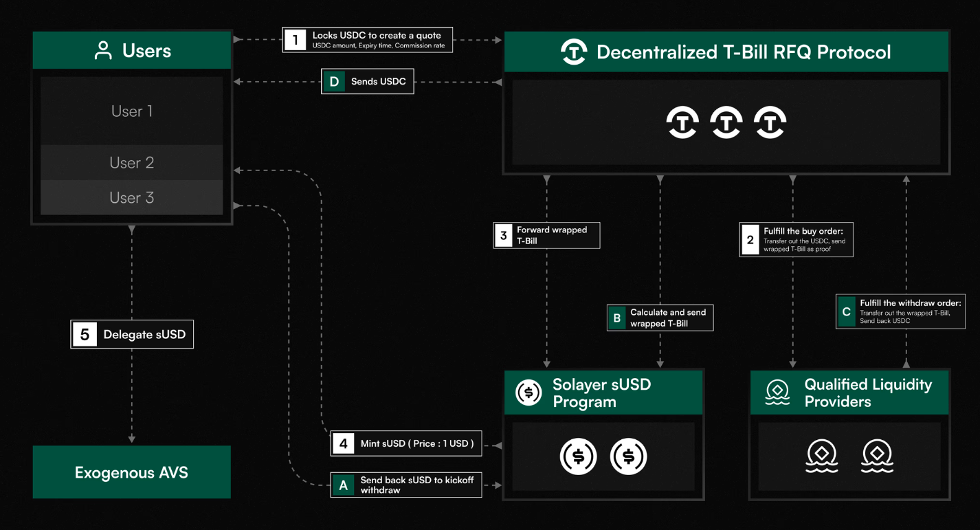
Task: Click the Users person icon
Action: (104, 49)
